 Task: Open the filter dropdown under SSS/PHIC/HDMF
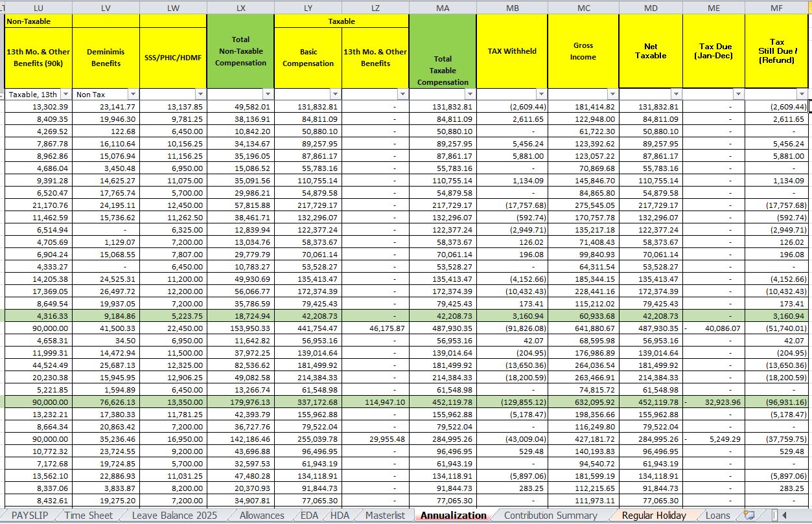coord(200,95)
